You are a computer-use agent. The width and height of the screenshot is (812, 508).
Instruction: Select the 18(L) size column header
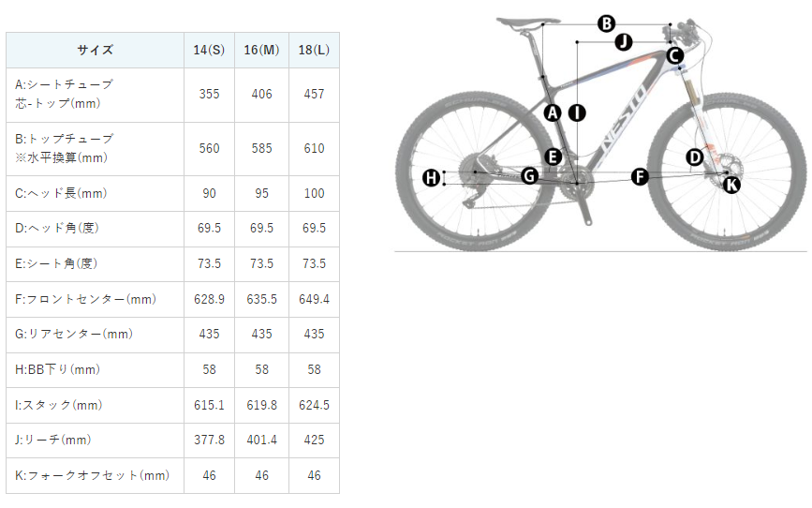(x=314, y=50)
